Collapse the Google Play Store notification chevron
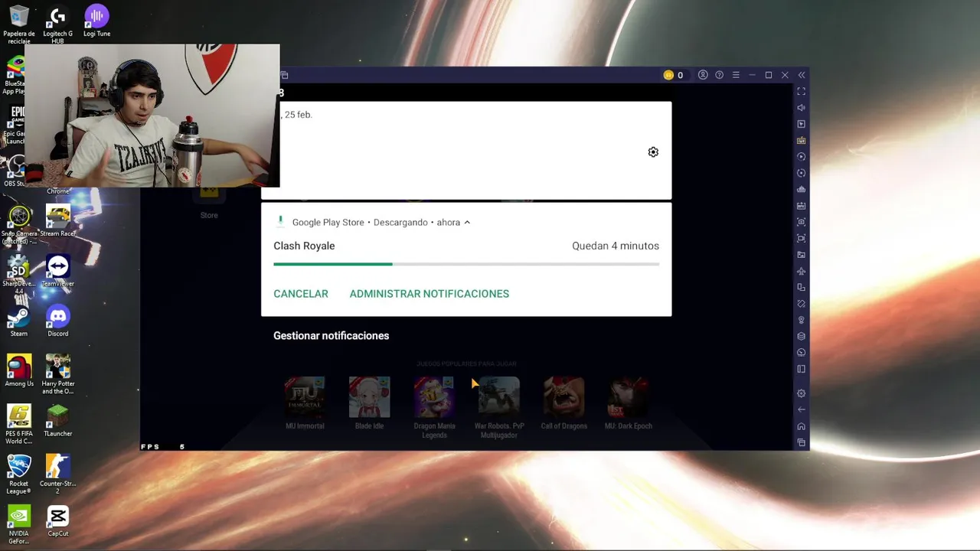Image resolution: width=980 pixels, height=551 pixels. (x=467, y=223)
